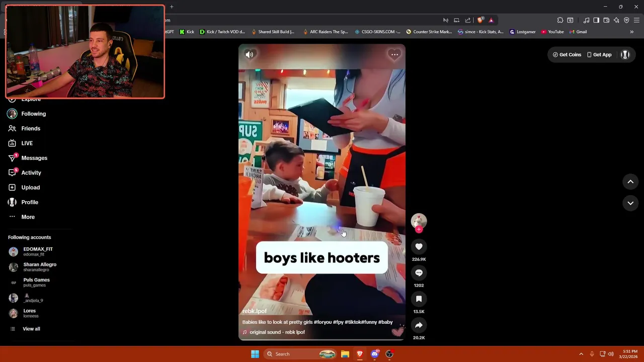The image size is (644, 362).
Task: Toggle the browser sidebar panel
Action: click(x=596, y=20)
